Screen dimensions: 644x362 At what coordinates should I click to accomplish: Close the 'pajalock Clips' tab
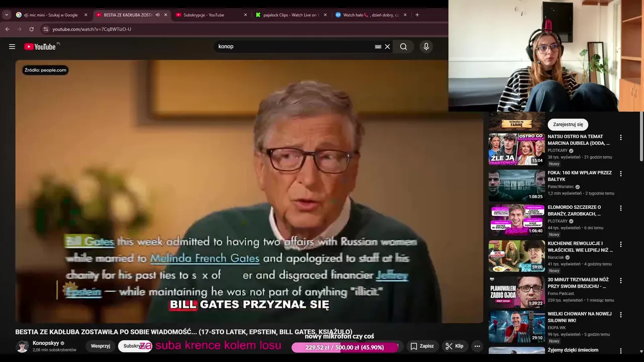coord(325,15)
